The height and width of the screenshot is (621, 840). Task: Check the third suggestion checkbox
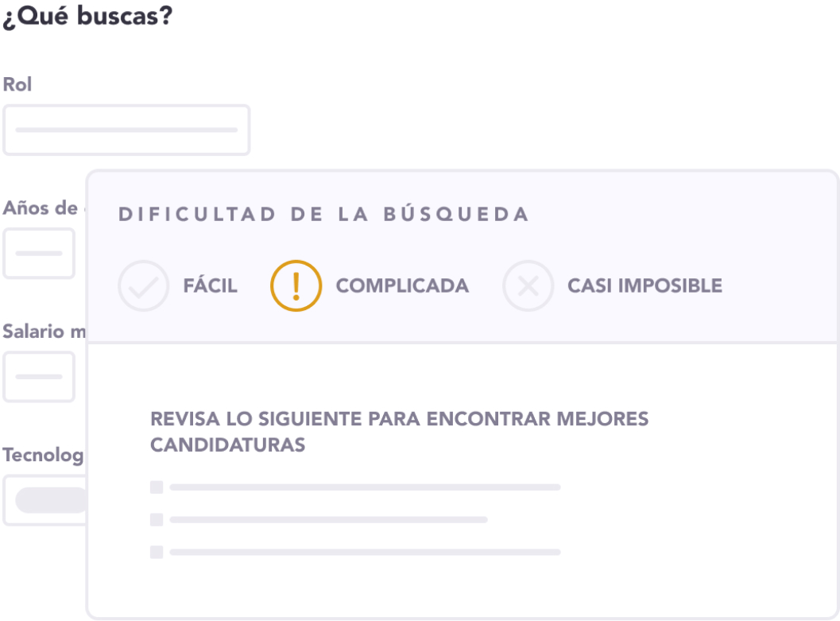[157, 552]
